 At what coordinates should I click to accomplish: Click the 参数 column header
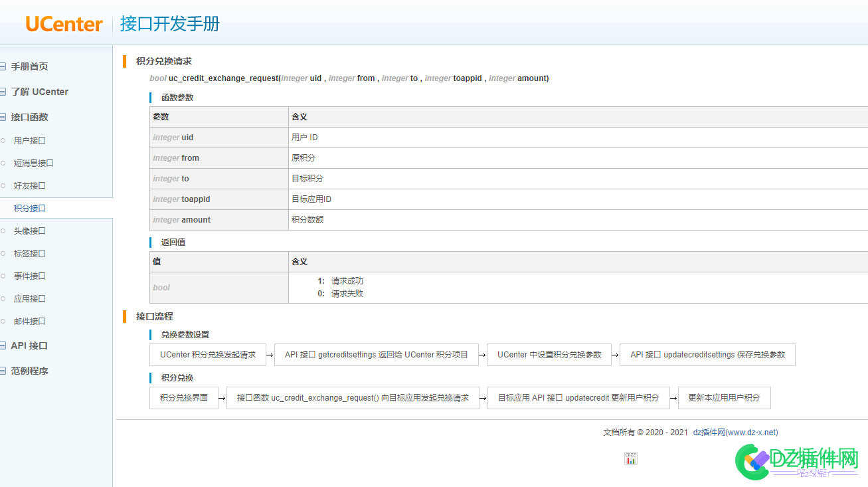pos(219,117)
